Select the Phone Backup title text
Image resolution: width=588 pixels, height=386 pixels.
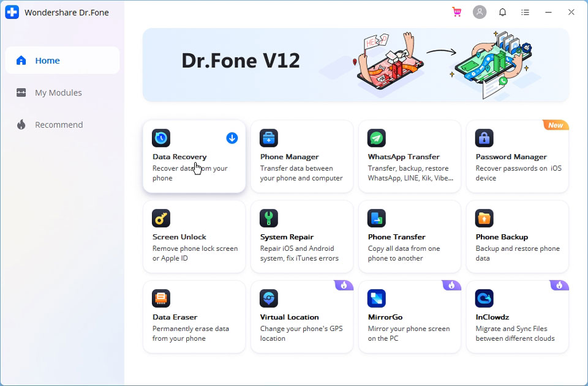tap(502, 237)
